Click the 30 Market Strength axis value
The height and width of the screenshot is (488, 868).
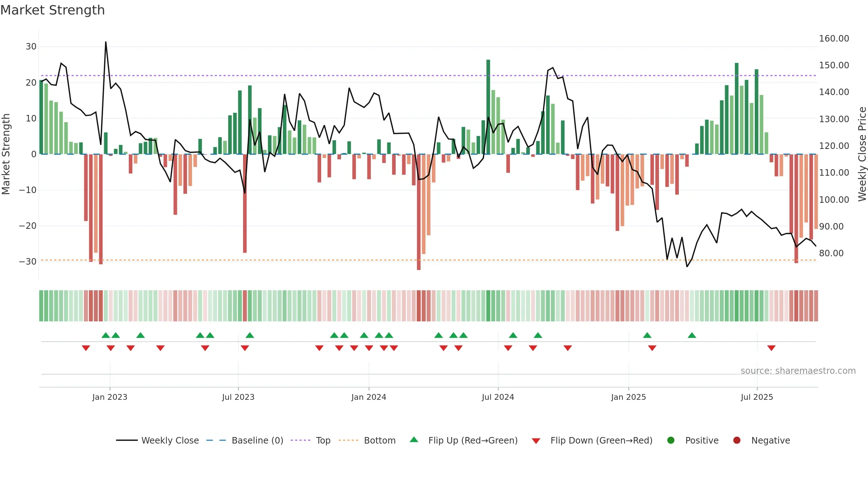[31, 47]
